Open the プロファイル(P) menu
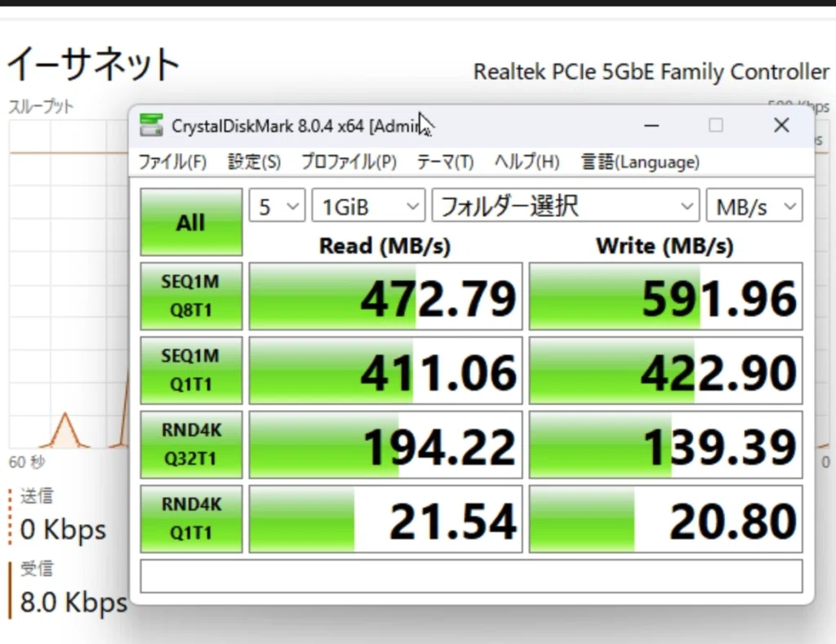This screenshot has height=644, width=836. click(x=349, y=162)
